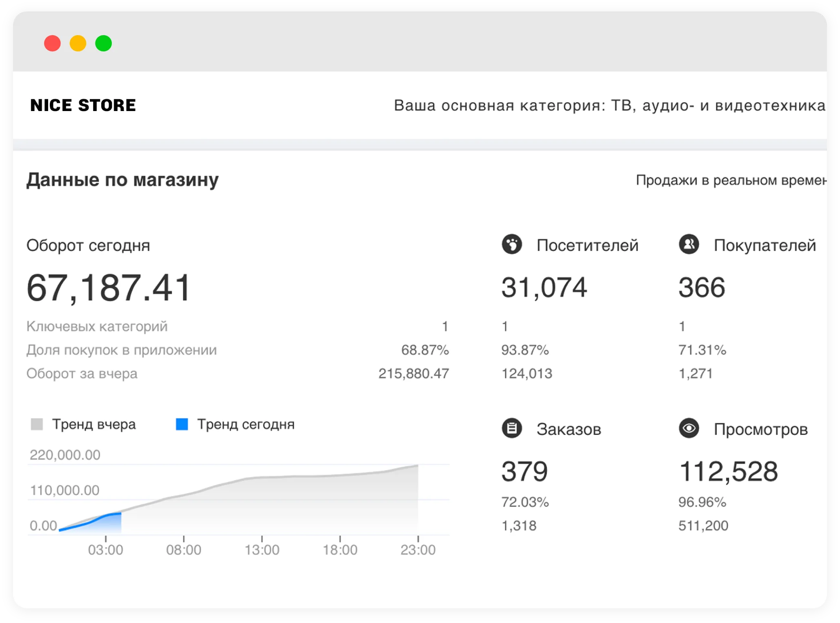840x623 pixels.
Task: Click the 'Данные по магазину' heading
Action: click(122, 180)
